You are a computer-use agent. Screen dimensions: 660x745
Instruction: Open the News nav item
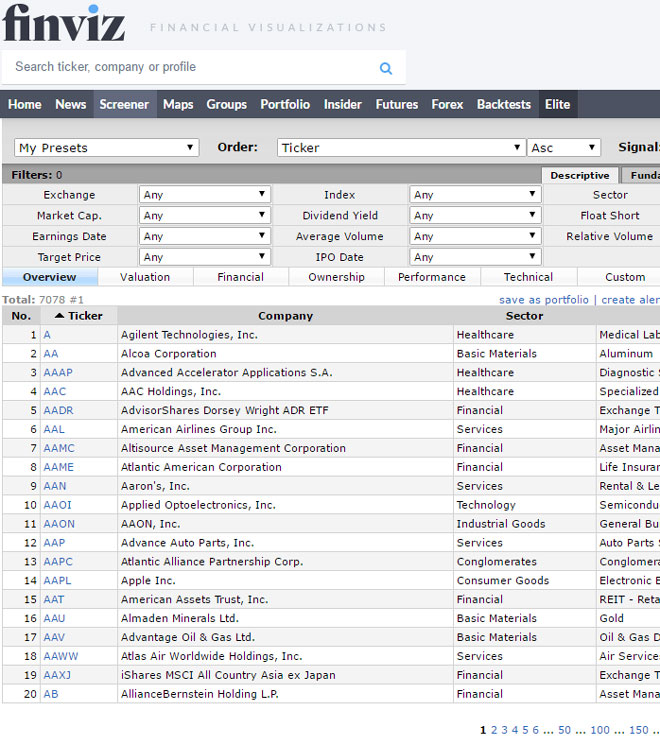tap(70, 104)
